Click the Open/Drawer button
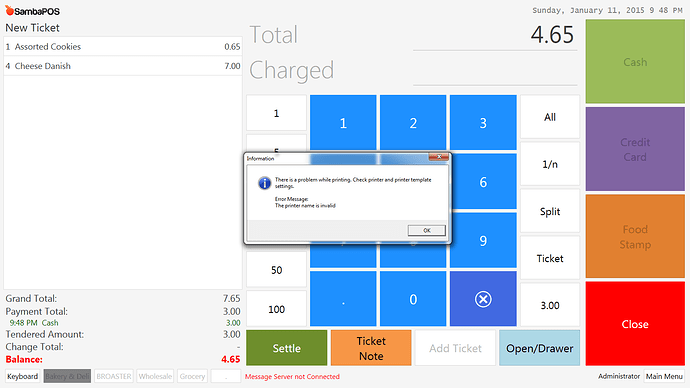 [540, 348]
